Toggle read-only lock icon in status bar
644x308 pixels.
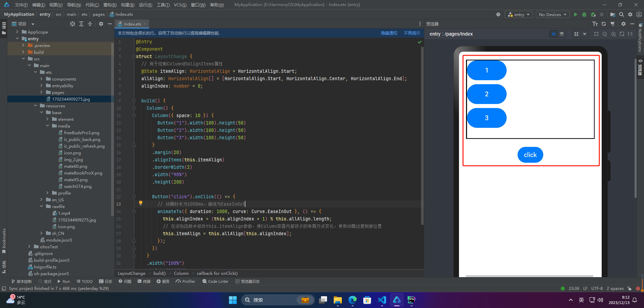click(x=630, y=289)
